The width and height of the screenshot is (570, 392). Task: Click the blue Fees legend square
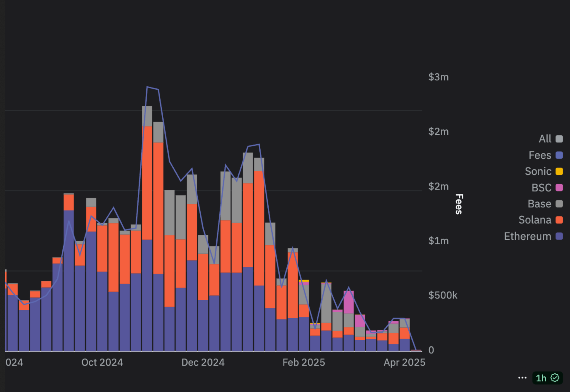coord(559,155)
